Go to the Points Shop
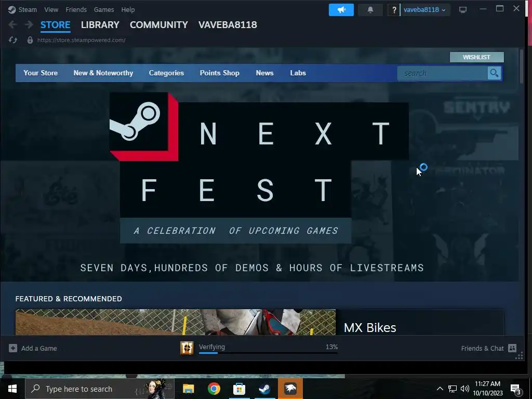Viewport: 532px width, 399px height. pos(220,73)
